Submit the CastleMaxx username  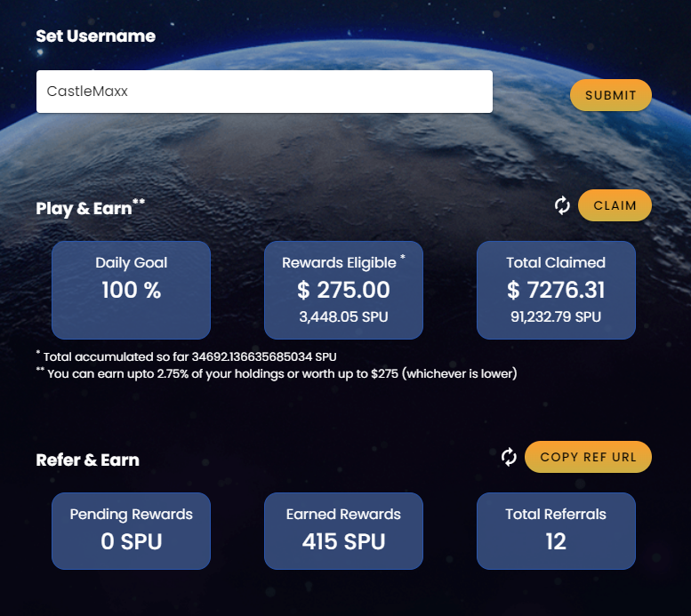(x=610, y=95)
